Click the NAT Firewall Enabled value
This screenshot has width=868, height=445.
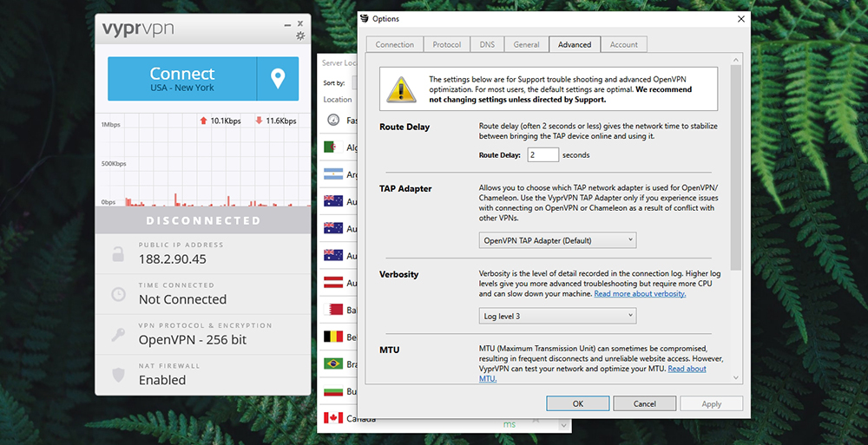coord(162,380)
